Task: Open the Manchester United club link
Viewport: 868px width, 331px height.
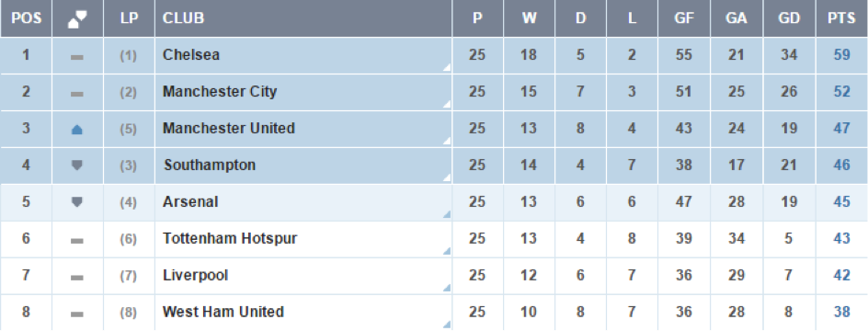Action: click(229, 129)
